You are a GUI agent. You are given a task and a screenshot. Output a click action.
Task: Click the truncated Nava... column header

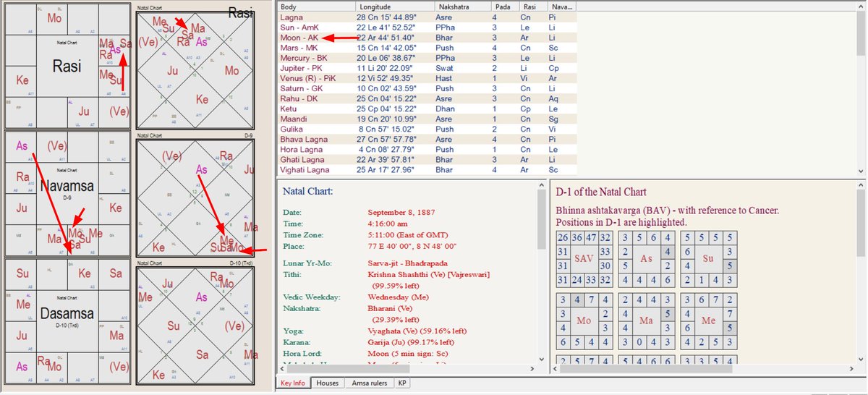coord(563,6)
